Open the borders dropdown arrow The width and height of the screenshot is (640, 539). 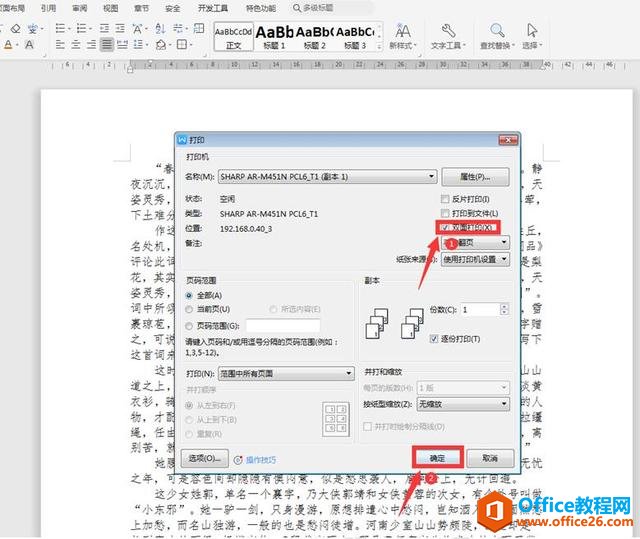click(x=191, y=44)
